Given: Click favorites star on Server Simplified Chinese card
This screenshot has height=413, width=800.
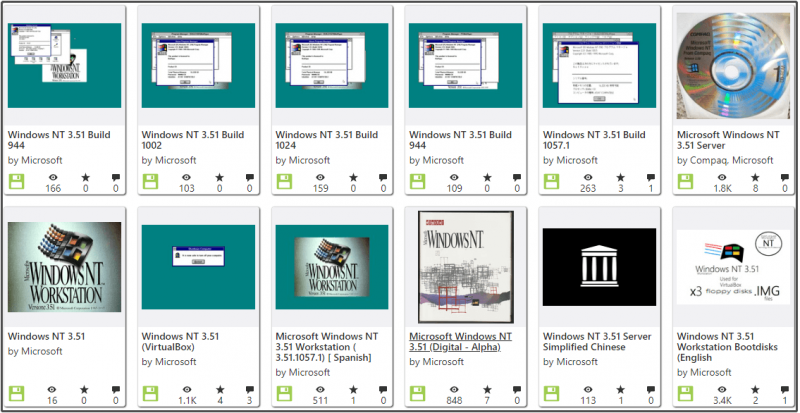Looking at the screenshot, I should pyautogui.click(x=620, y=390).
